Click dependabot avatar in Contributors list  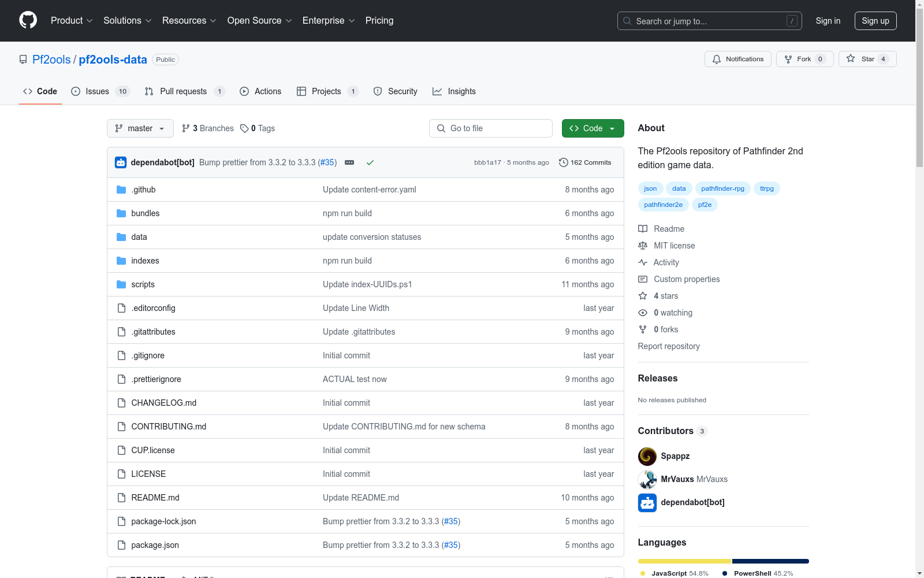(647, 502)
